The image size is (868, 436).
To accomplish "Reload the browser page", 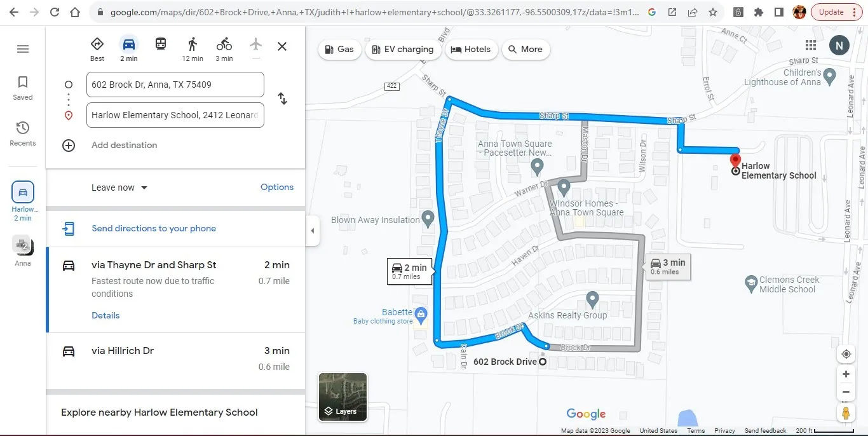I will pyautogui.click(x=55, y=12).
